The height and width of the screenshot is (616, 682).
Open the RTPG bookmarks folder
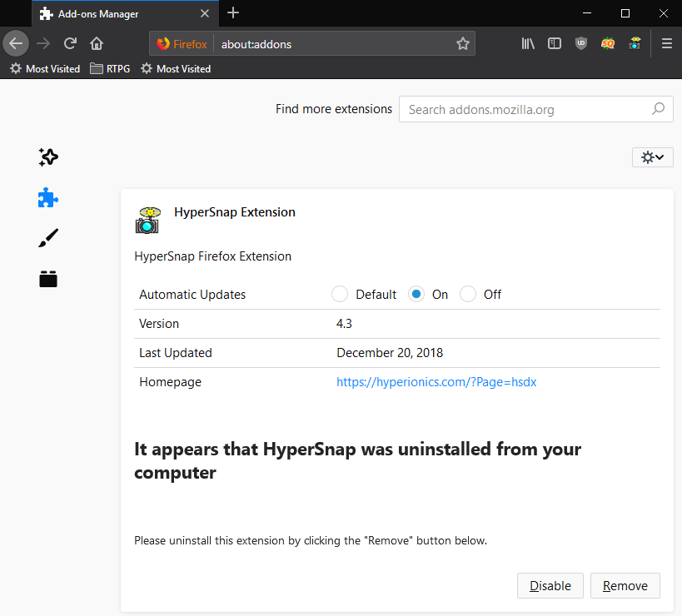tap(110, 69)
